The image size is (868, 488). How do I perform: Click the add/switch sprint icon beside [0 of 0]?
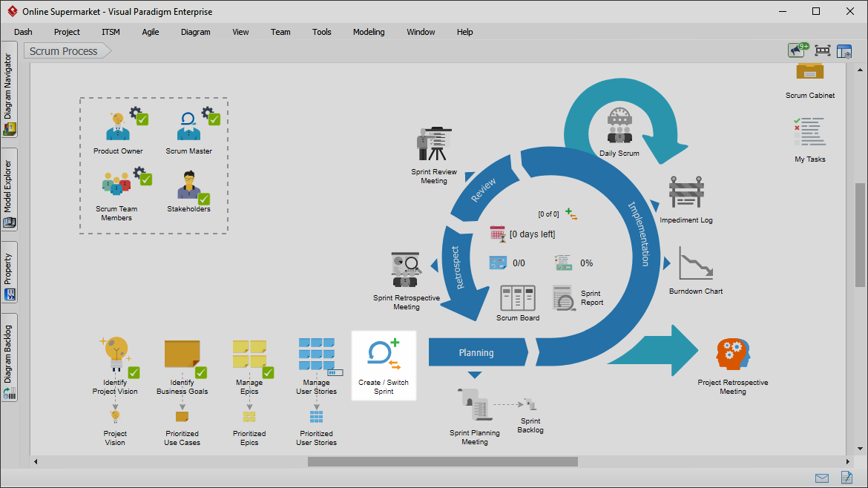tap(571, 214)
